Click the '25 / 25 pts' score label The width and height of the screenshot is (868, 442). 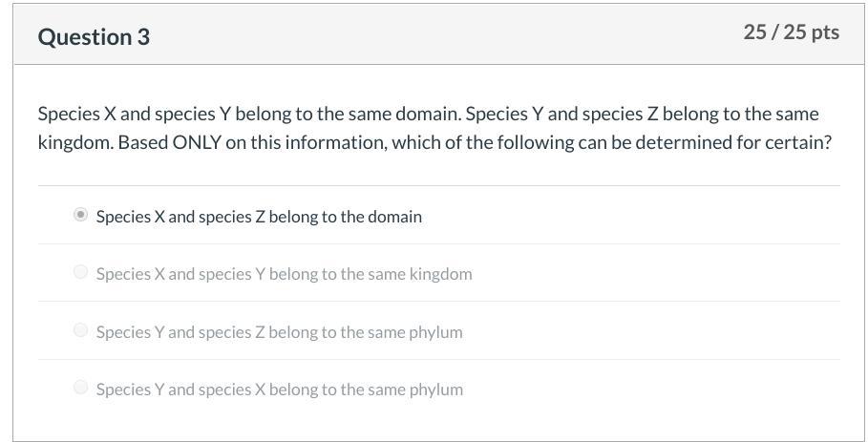tap(791, 32)
